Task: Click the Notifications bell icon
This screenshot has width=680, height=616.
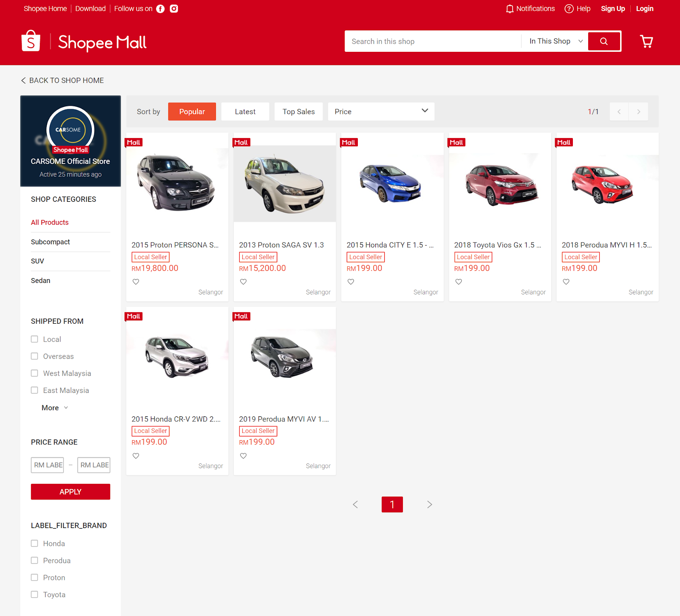Action: [x=509, y=8]
